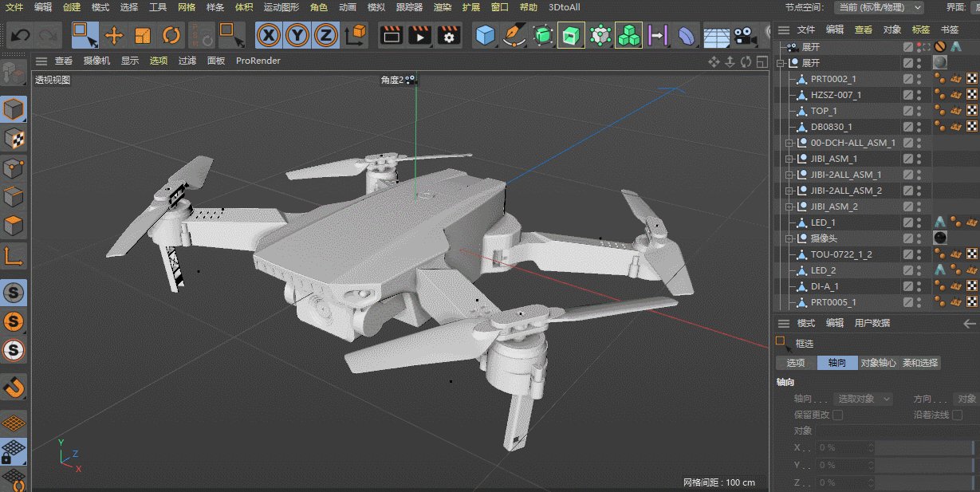Click the subdivision surface generator icon

point(543,35)
